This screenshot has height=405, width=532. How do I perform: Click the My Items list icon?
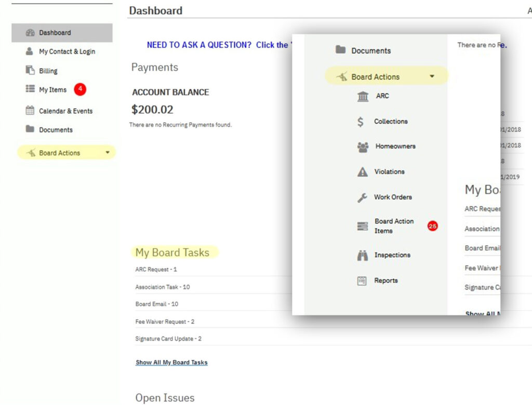coord(30,88)
